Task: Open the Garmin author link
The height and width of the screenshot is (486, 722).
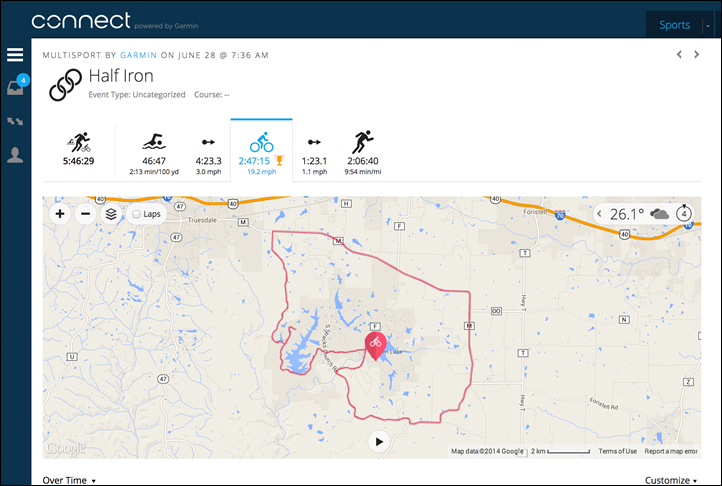Action: click(138, 55)
